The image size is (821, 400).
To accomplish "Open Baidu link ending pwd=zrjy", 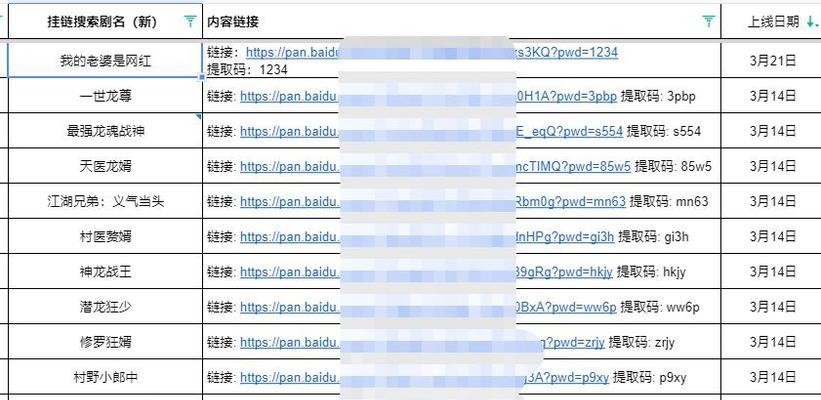I will pyautogui.click(x=423, y=342).
